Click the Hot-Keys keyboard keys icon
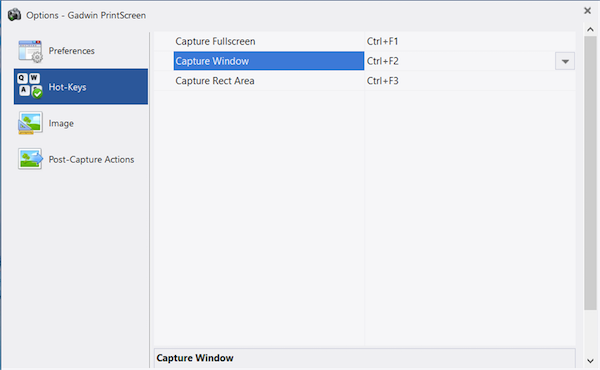Viewport: 600px width, 370px height. coord(30,86)
